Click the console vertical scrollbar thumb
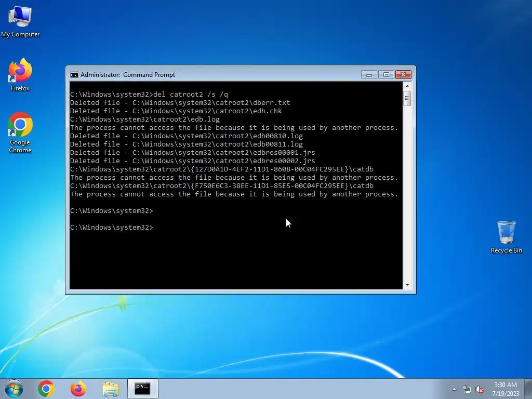The image size is (532, 399). point(407,99)
